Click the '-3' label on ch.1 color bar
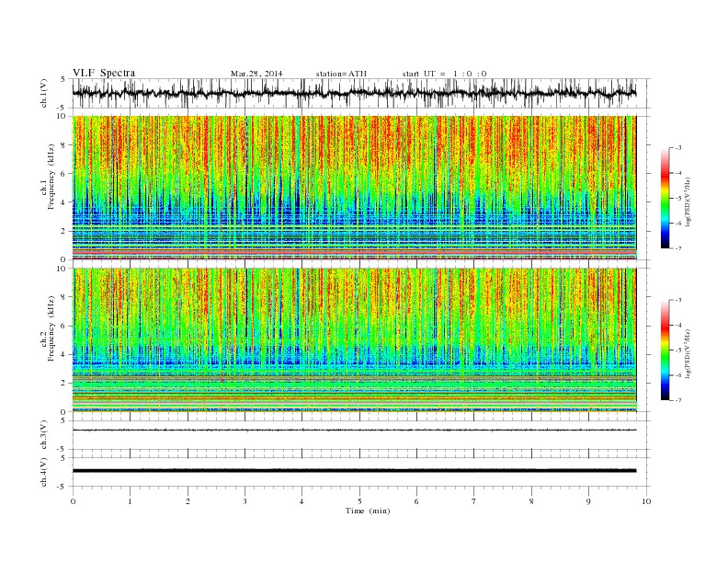Image resolution: width=728 pixels, height=563 pixels. [x=678, y=148]
